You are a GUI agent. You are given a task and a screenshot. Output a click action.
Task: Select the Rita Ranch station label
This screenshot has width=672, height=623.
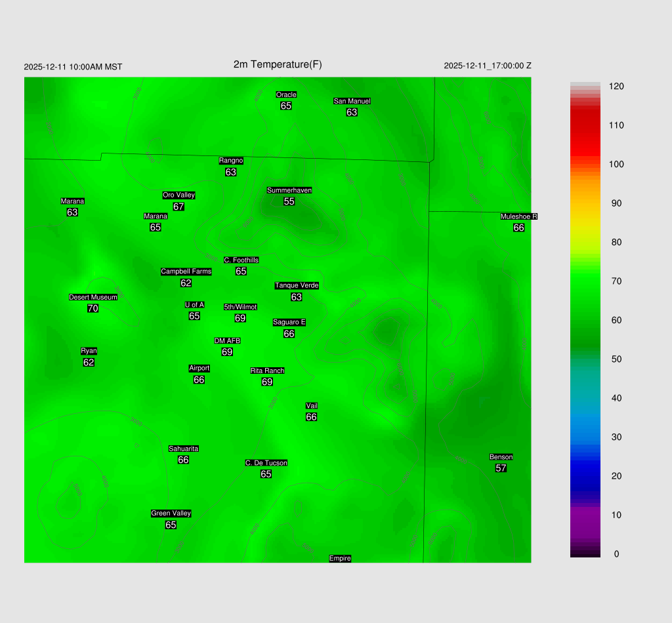[x=267, y=371]
